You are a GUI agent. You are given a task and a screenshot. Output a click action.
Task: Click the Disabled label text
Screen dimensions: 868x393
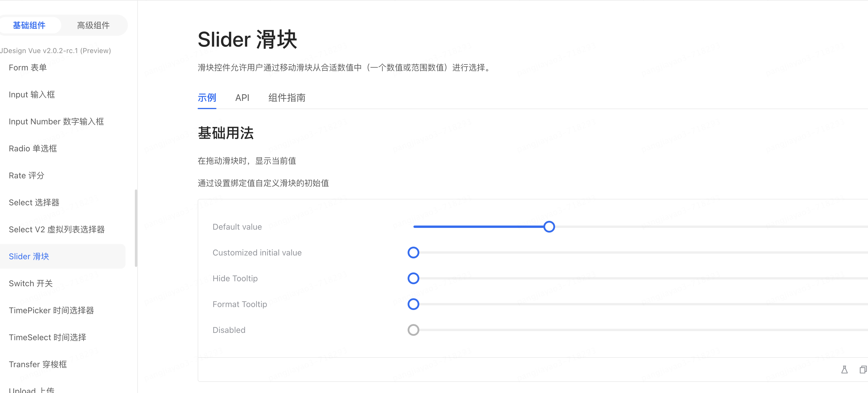click(x=229, y=330)
